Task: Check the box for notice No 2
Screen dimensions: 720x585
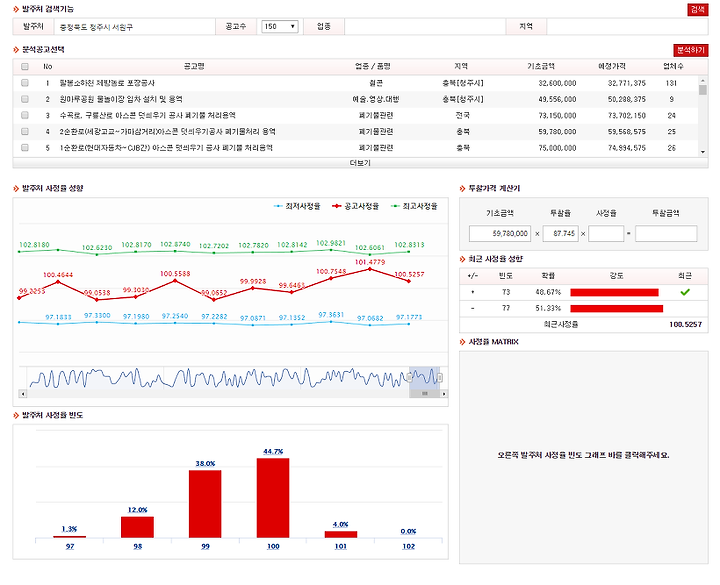Action: pos(25,99)
